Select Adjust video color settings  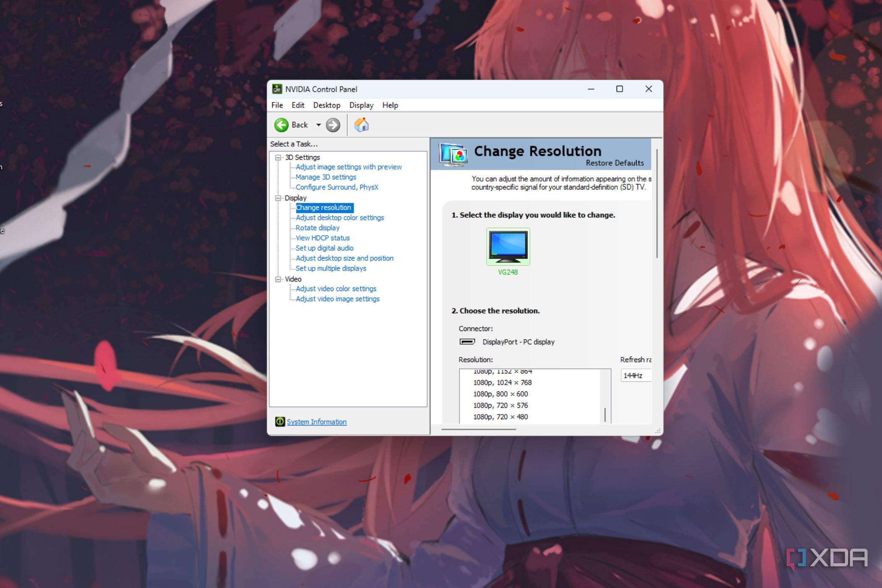pos(336,289)
